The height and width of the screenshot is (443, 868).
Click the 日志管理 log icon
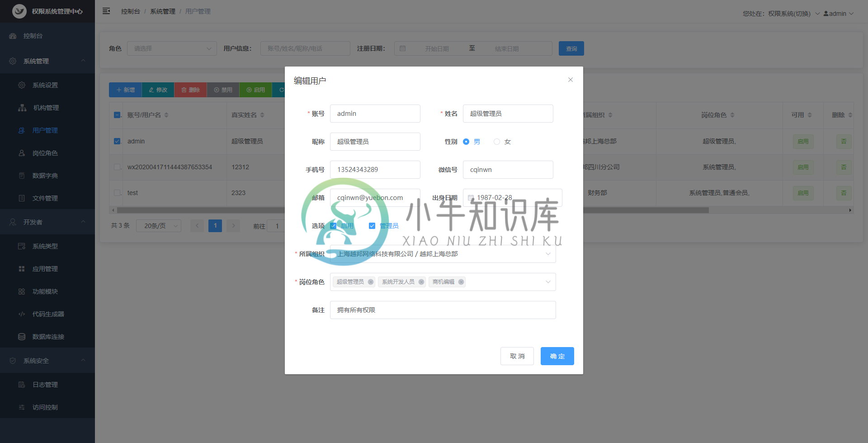(x=22, y=385)
